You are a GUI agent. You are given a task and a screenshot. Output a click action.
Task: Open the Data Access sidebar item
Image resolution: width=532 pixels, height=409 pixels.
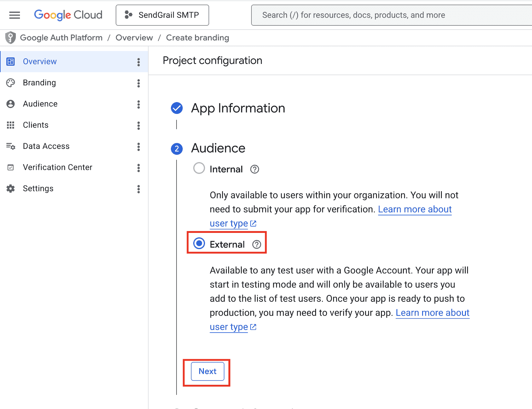pos(74,146)
